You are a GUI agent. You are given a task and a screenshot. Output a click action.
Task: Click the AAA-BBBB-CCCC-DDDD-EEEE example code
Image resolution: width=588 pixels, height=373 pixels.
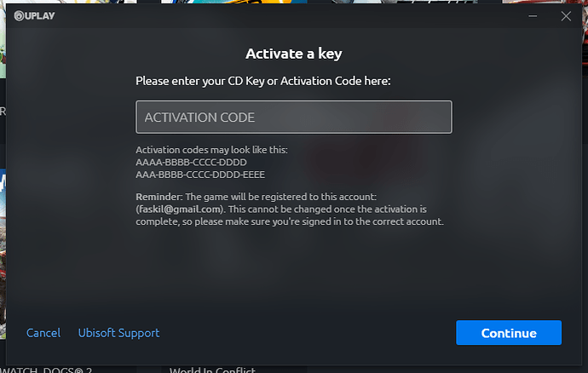pyautogui.click(x=200, y=175)
